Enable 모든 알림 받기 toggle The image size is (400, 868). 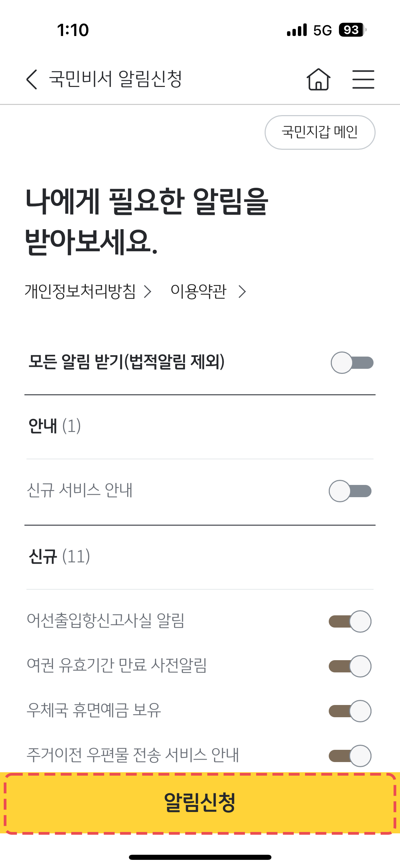point(352,363)
